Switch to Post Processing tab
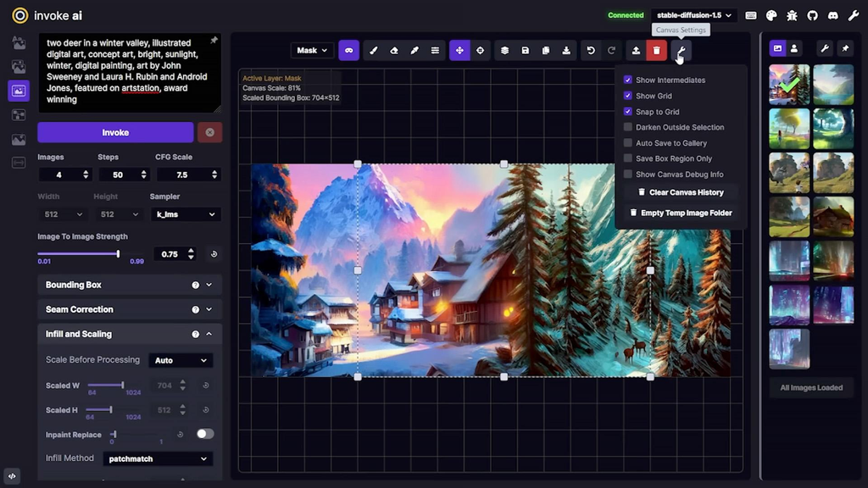 tap(19, 140)
